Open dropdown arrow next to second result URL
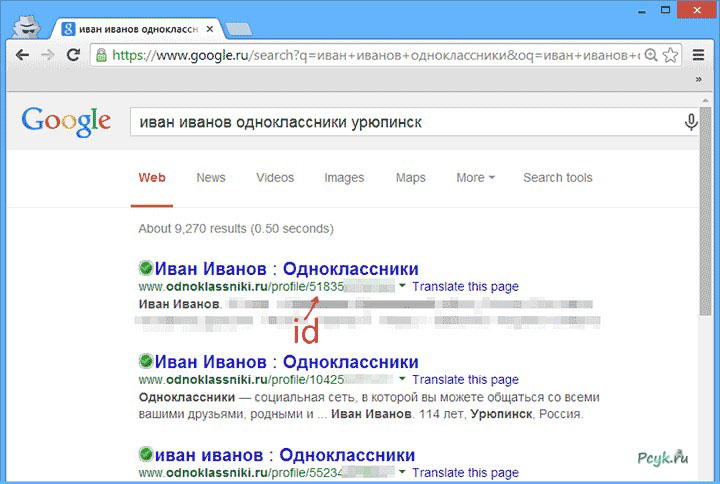The image size is (720, 484). coord(402,380)
